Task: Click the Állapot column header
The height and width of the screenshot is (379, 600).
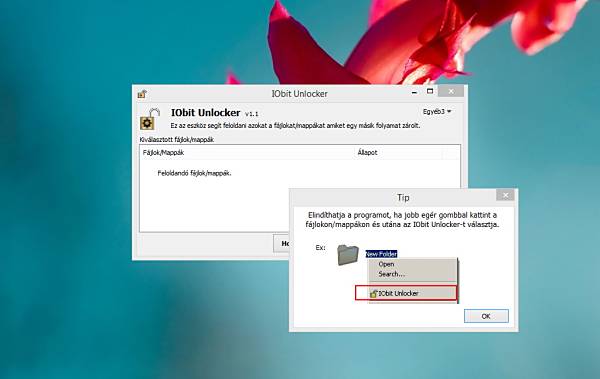Action: (x=399, y=152)
